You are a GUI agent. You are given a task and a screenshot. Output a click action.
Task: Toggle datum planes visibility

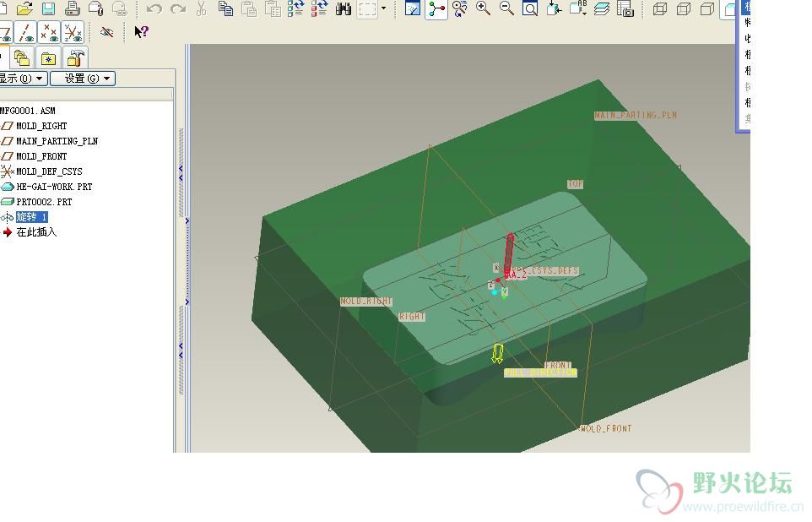(x=6, y=32)
